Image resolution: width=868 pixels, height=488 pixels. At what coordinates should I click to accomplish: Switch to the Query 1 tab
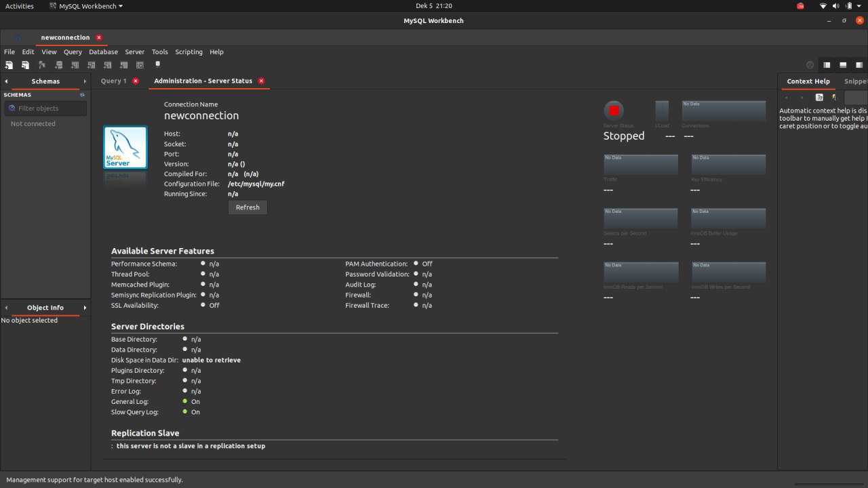pyautogui.click(x=113, y=81)
